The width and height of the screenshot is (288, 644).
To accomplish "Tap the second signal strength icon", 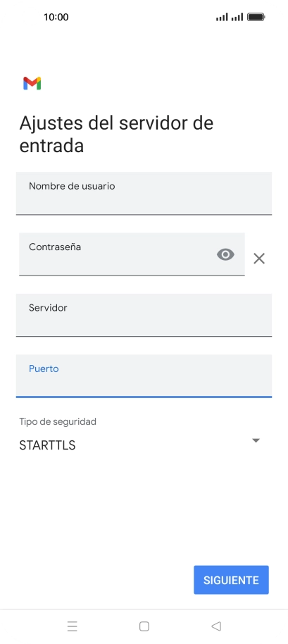I will (237, 17).
